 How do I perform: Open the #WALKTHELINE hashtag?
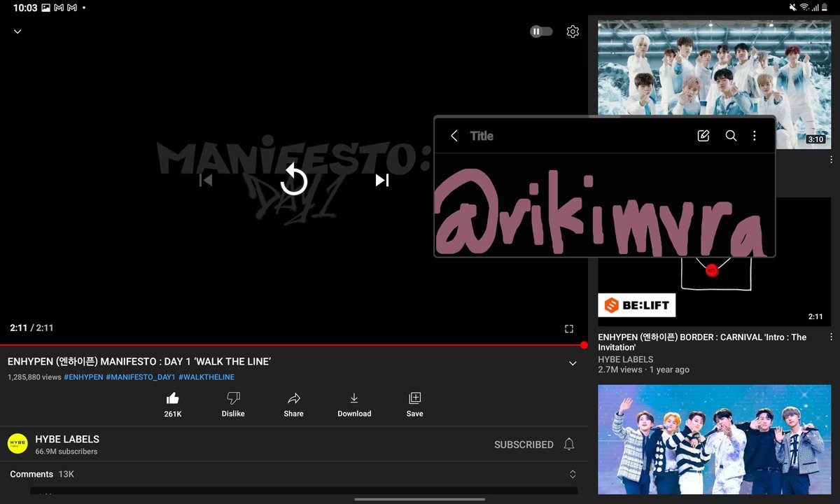tap(206, 377)
